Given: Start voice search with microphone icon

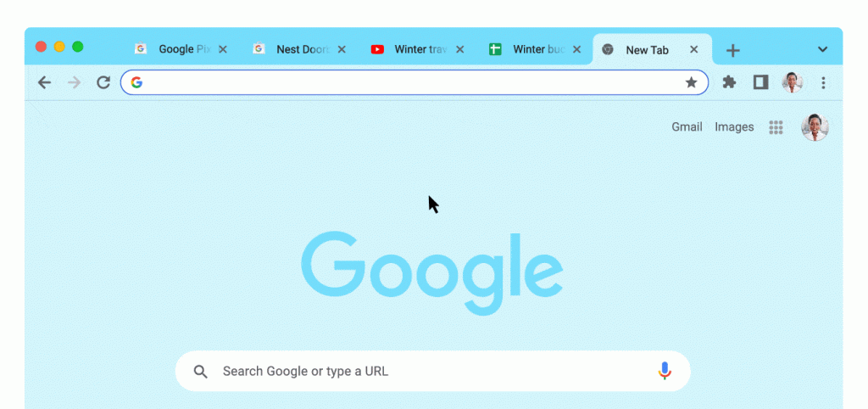Looking at the screenshot, I should click(x=665, y=371).
